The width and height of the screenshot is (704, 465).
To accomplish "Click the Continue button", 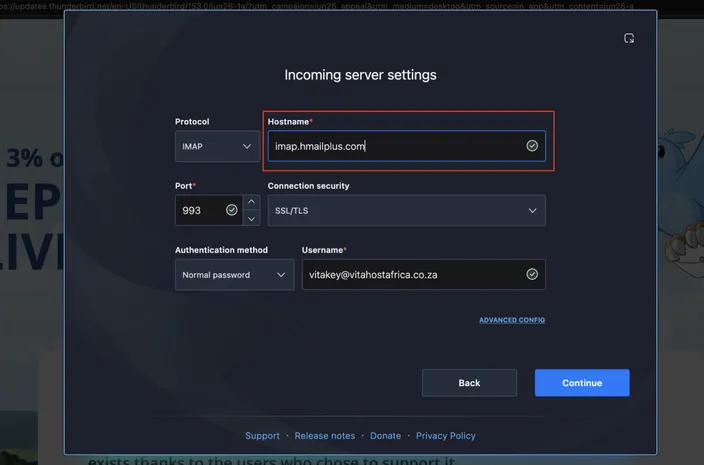I will (x=582, y=383).
